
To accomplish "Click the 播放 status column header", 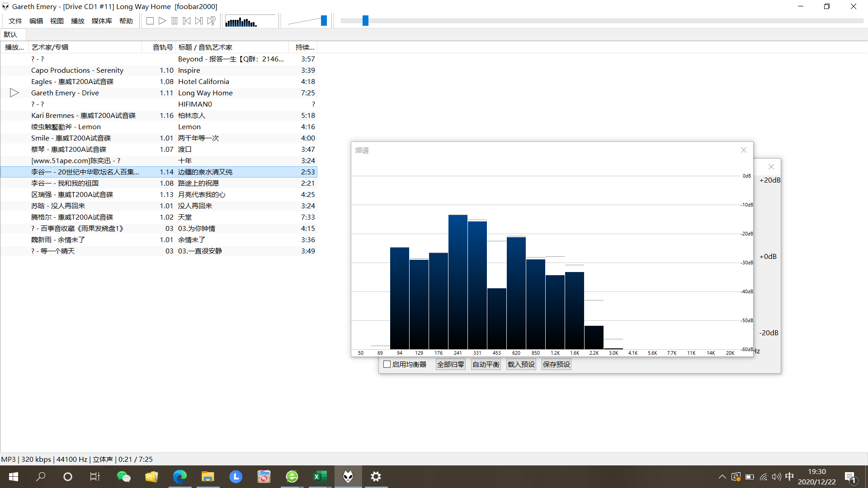I will [14, 47].
